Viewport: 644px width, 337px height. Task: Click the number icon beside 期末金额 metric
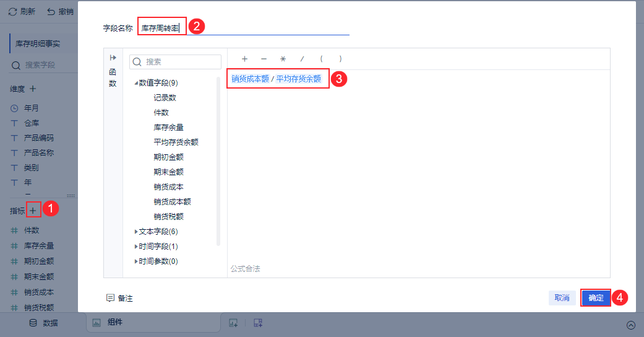(14, 276)
